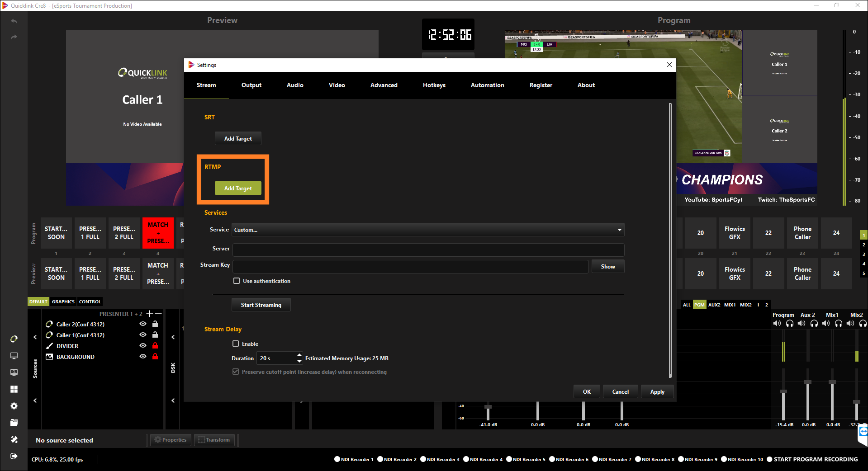
Task: Unlock the DIVIDER source red padlock
Action: tap(155, 346)
